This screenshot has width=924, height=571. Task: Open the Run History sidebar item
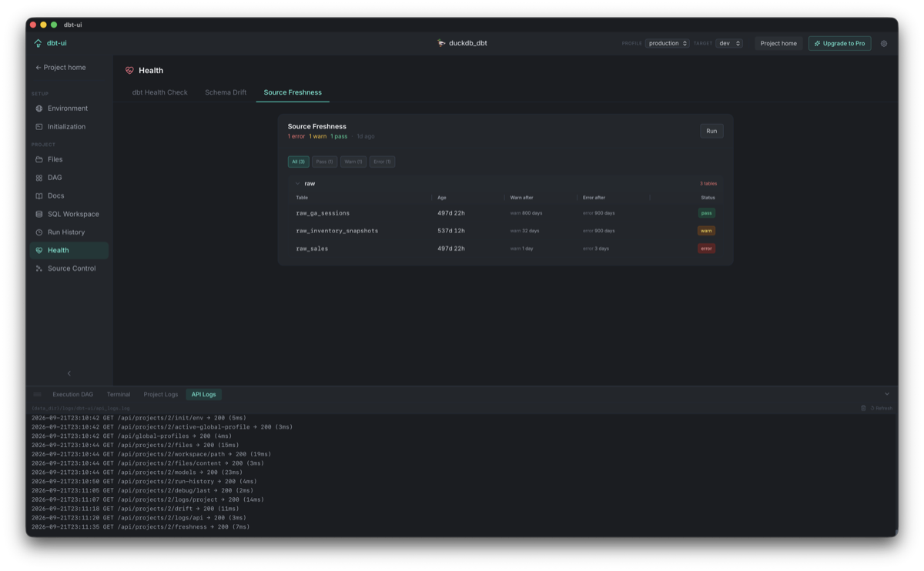point(69,232)
